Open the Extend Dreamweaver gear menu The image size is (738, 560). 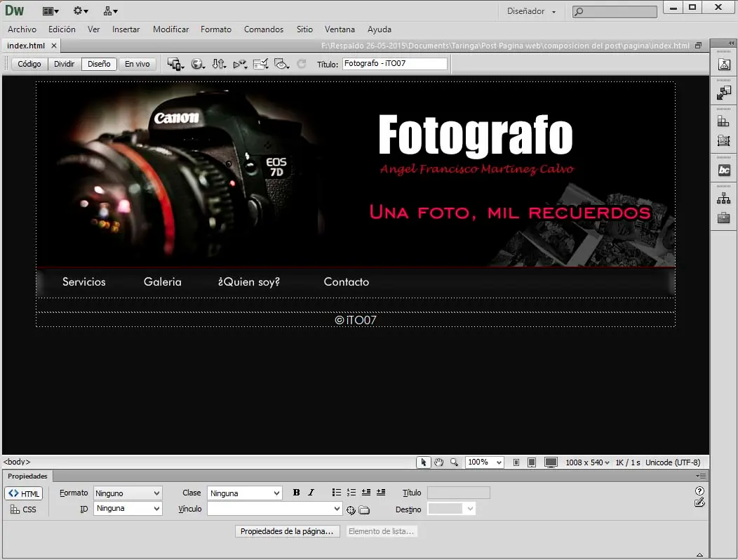coord(81,11)
